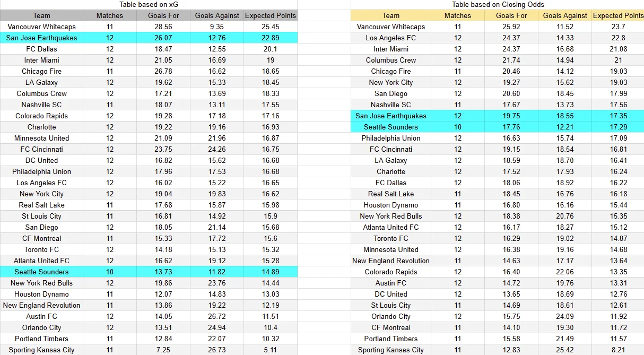
Task: Select Charlotte in the xG table
Action: (x=42, y=127)
